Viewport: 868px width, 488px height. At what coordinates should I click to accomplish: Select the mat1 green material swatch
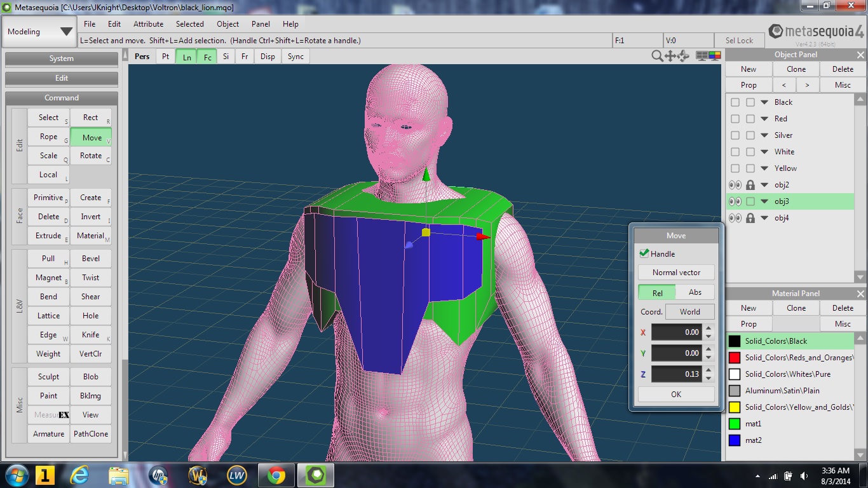735,424
